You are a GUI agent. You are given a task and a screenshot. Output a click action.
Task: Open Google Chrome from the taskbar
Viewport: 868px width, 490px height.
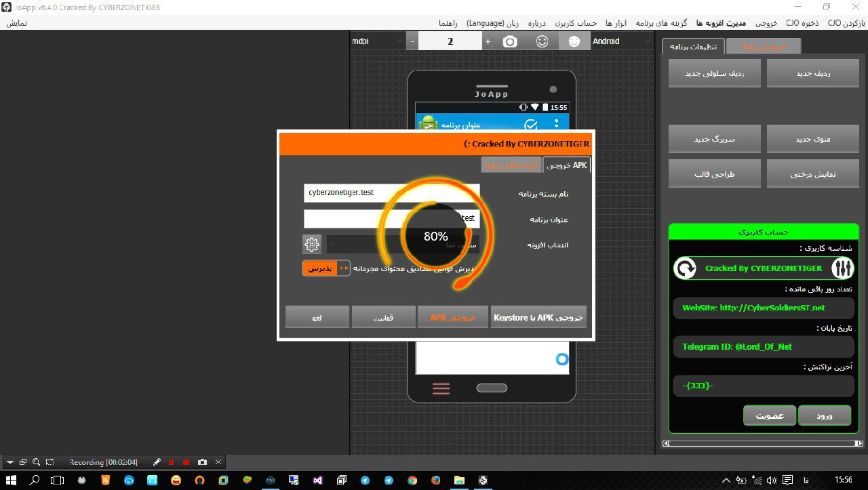click(412, 480)
